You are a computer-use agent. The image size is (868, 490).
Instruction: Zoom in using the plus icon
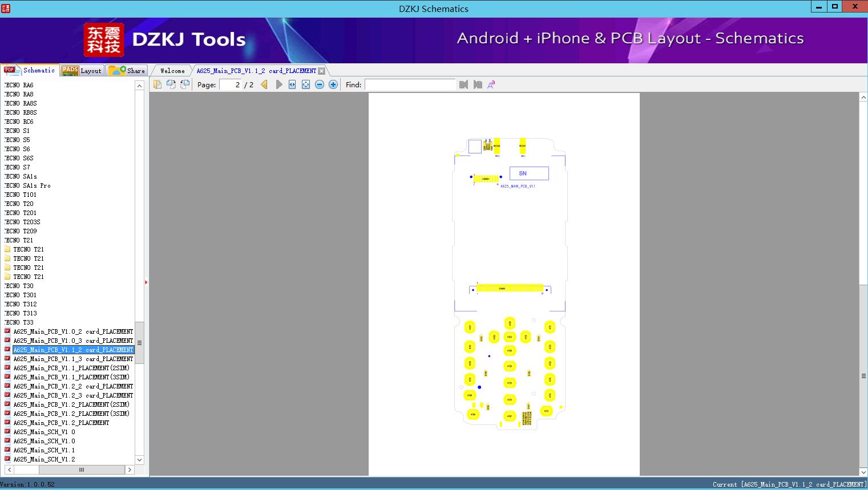[333, 84]
